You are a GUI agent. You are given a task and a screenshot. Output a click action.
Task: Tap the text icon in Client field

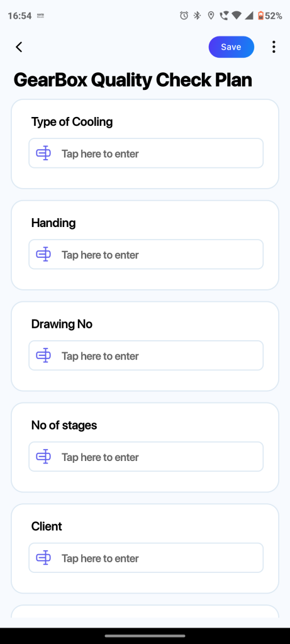point(43,557)
